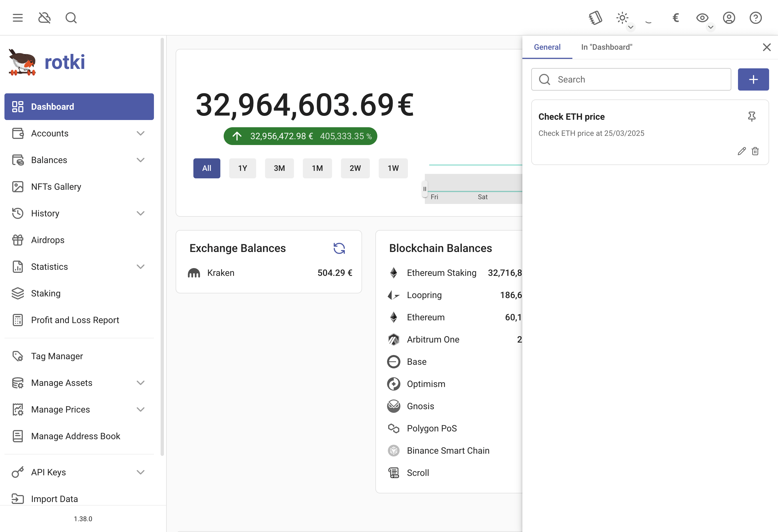Open the notes notebook icon
This screenshot has width=778, height=532.
coord(595,18)
